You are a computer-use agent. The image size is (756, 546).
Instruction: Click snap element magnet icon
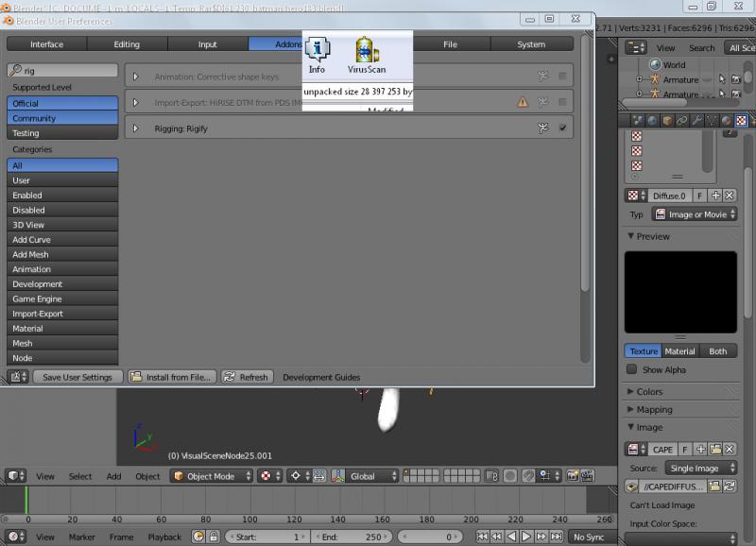pos(528,476)
